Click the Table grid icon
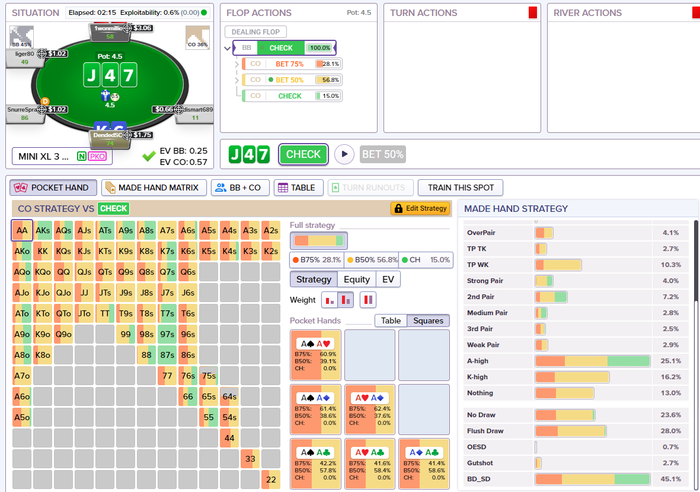The height and width of the screenshot is (492, 700). (x=283, y=188)
